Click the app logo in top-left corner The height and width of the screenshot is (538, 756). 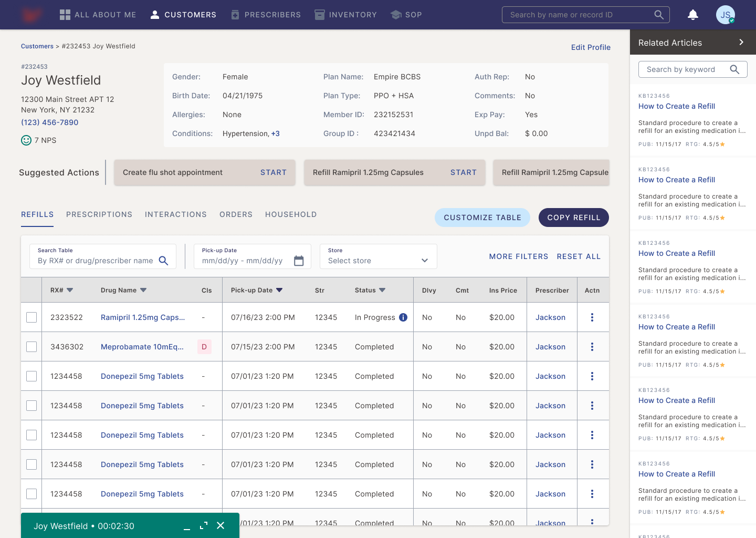pos(31,15)
